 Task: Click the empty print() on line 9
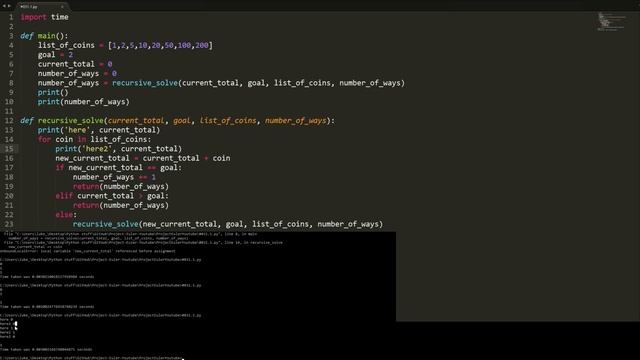[53, 92]
